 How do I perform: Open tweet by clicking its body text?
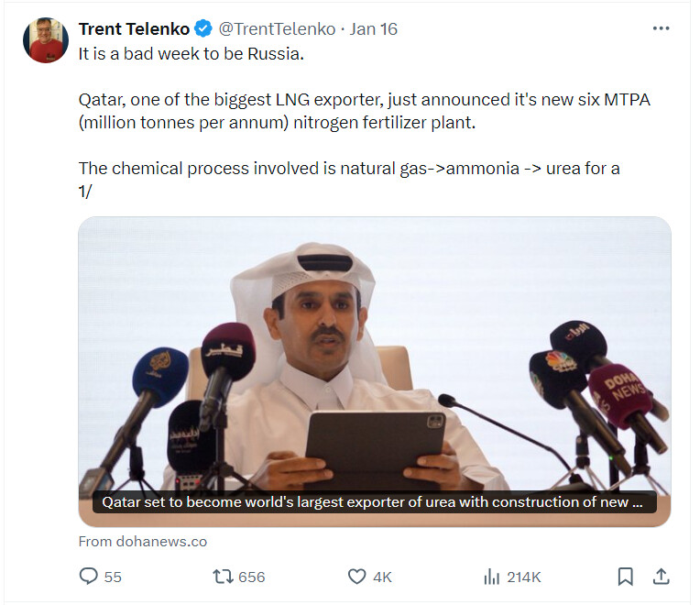(364, 122)
